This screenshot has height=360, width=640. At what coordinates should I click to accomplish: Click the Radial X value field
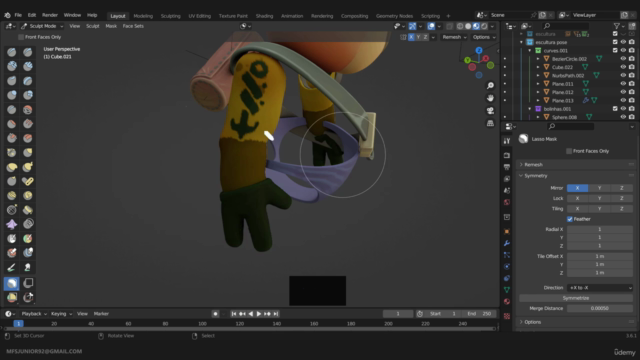pyautogui.click(x=600, y=229)
